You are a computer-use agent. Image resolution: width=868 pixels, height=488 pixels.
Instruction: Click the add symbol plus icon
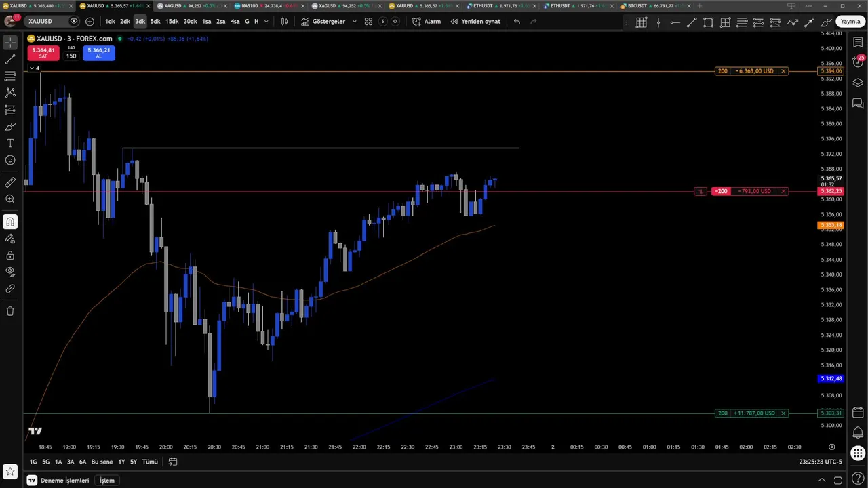click(x=90, y=21)
